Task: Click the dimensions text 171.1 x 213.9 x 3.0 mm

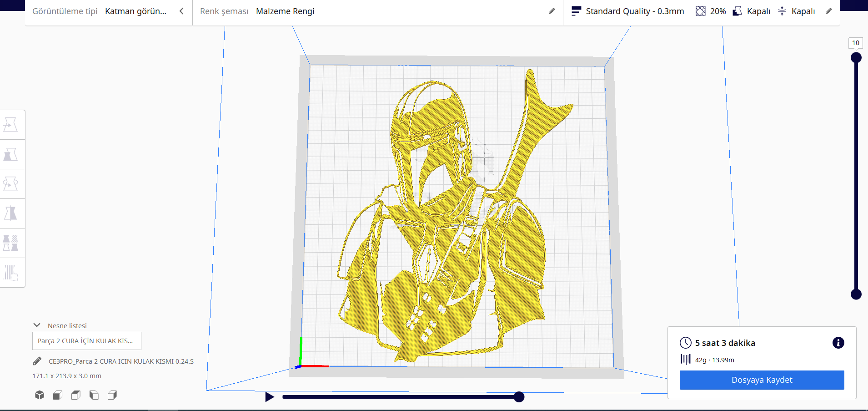Action: (x=67, y=376)
